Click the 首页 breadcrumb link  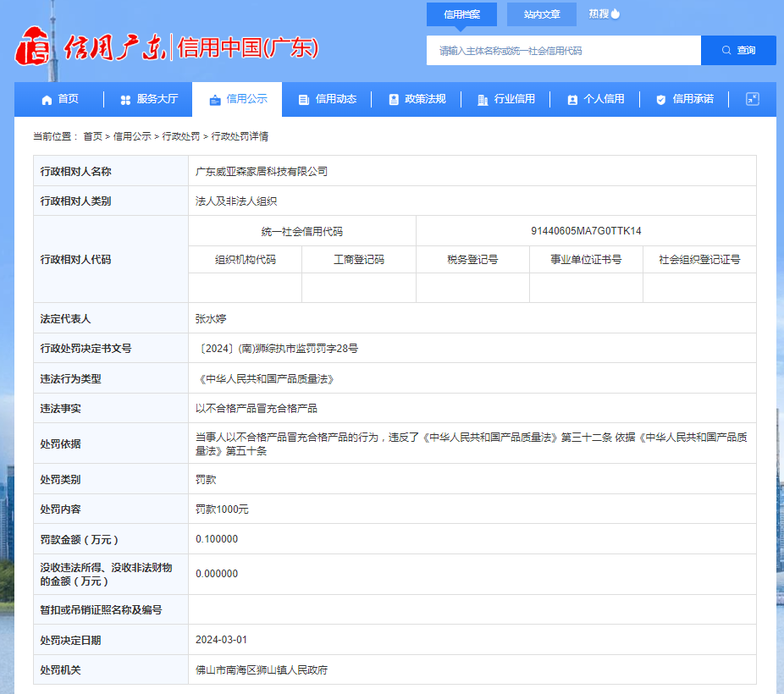[x=92, y=136]
